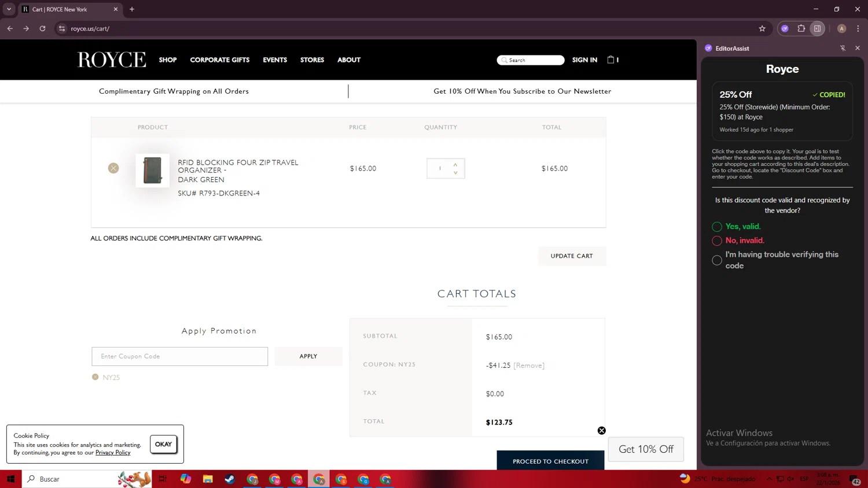Open the STORES menu
The height and width of the screenshot is (488, 868).
pos(312,60)
